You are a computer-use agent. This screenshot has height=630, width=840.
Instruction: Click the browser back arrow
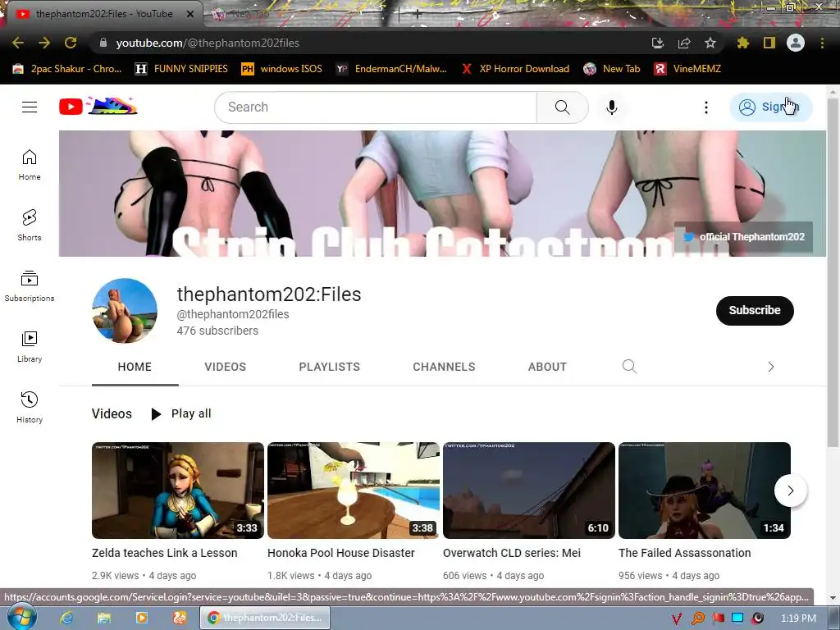(18, 43)
